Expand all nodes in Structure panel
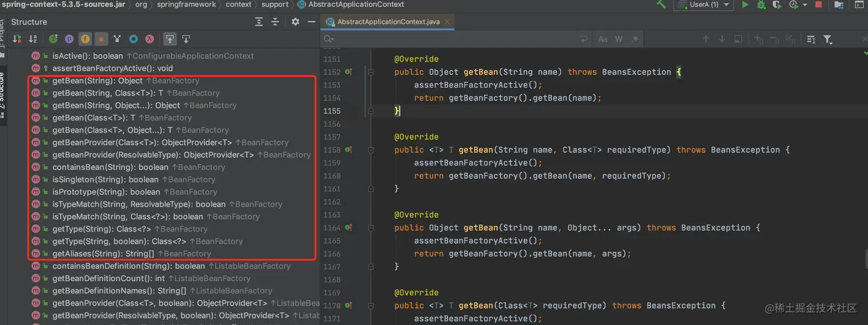Screen dimensions: 868x325 (x=259, y=22)
